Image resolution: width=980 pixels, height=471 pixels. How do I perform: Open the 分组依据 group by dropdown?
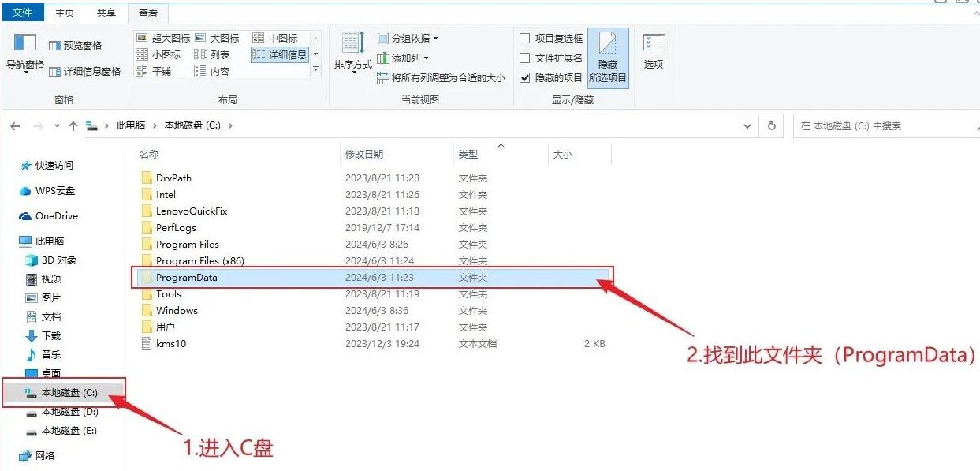pyautogui.click(x=407, y=38)
